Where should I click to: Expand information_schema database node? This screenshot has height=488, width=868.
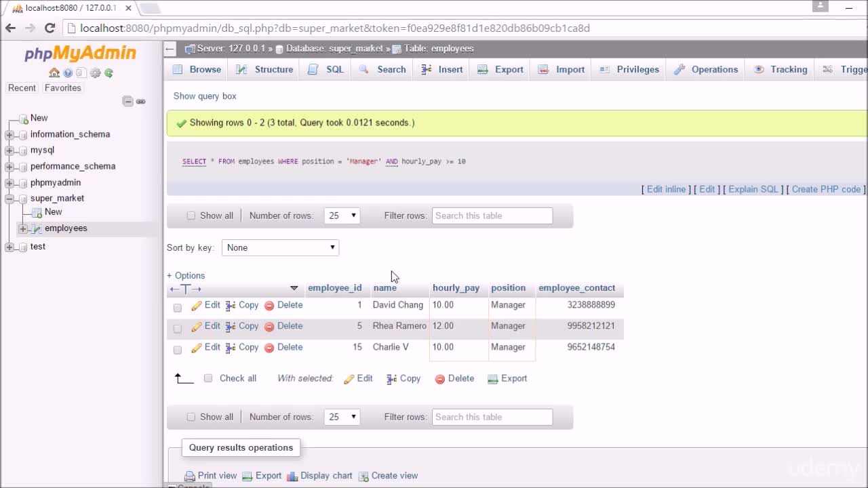point(9,134)
